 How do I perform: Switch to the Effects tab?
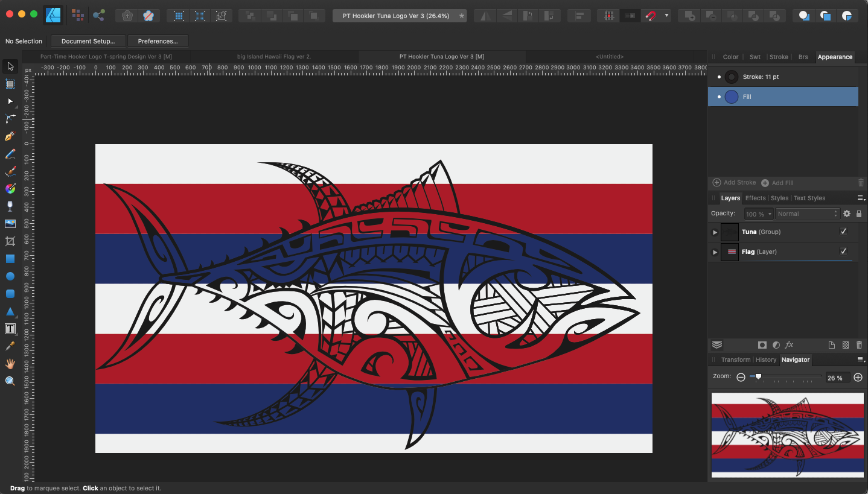point(755,198)
